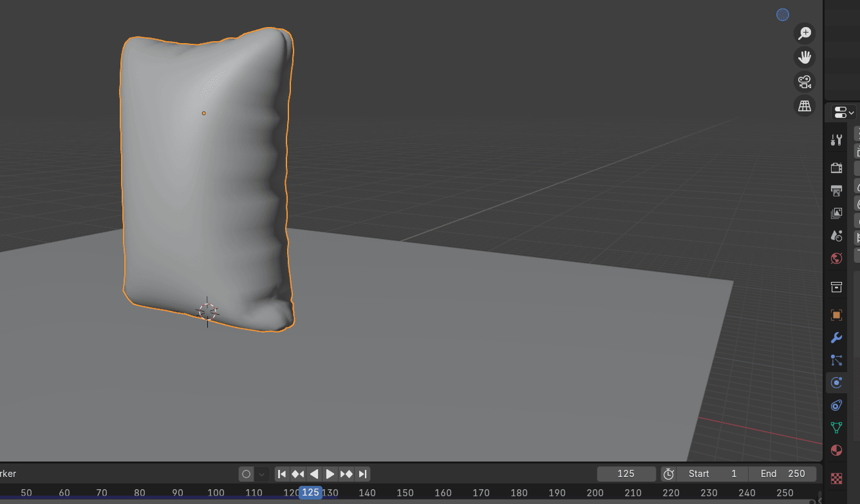Open the Output properties tab

pos(836,191)
